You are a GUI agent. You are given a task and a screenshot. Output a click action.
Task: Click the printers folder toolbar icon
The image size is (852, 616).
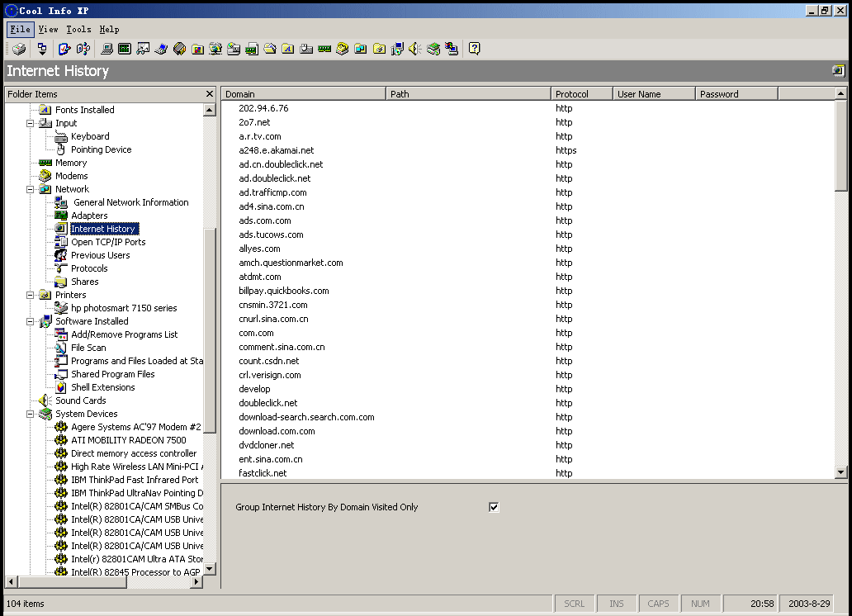pos(379,49)
